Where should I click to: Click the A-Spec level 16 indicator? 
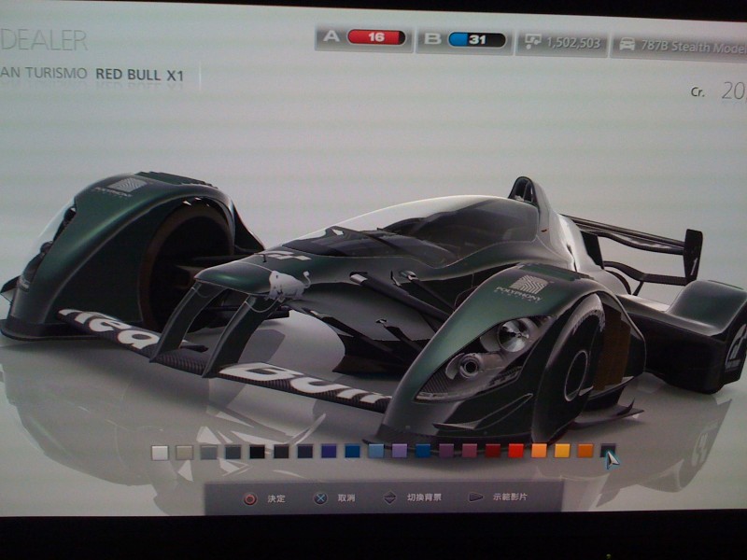pyautogui.click(x=364, y=37)
